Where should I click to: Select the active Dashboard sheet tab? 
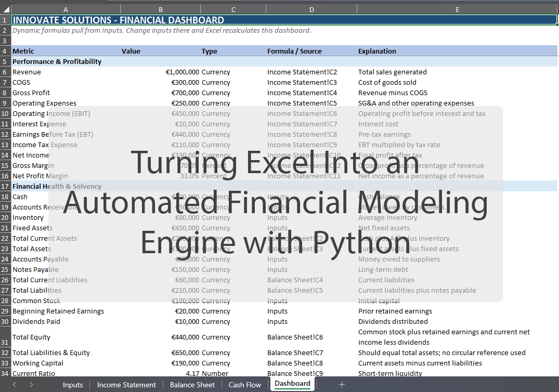[292, 384]
